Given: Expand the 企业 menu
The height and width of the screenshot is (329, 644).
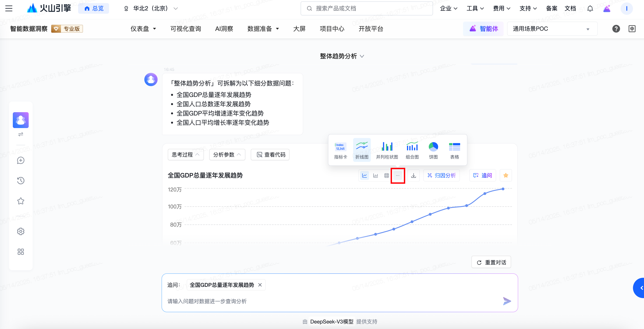Looking at the screenshot, I should point(448,9).
